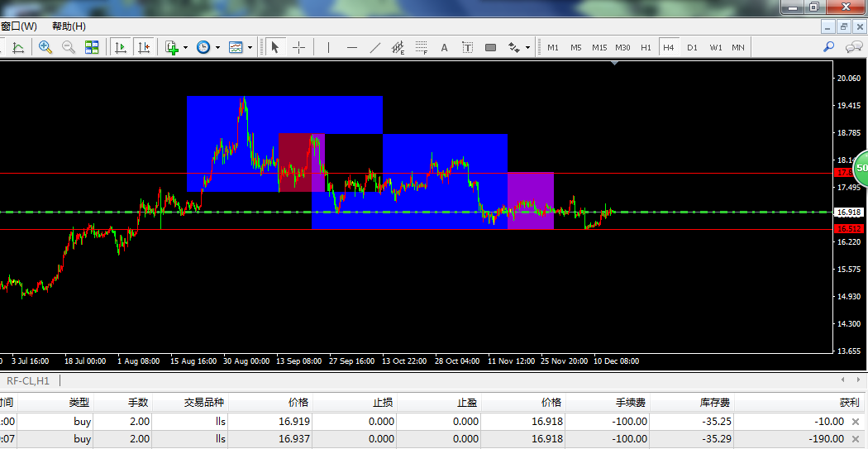Click the Zoom In magnifier icon
Viewport: 868px width, 449px height.
coord(45,47)
